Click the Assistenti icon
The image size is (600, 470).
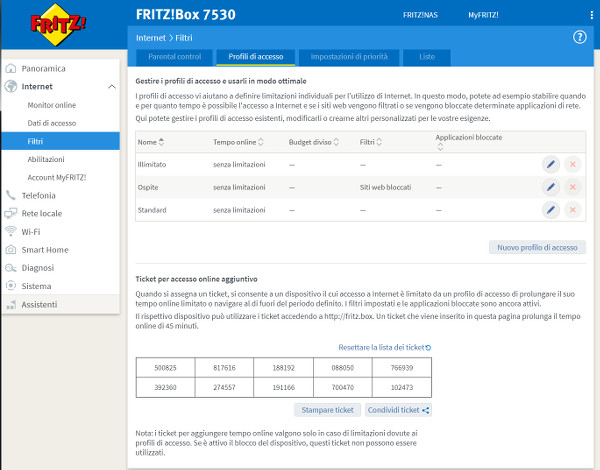pyautogui.click(x=11, y=305)
